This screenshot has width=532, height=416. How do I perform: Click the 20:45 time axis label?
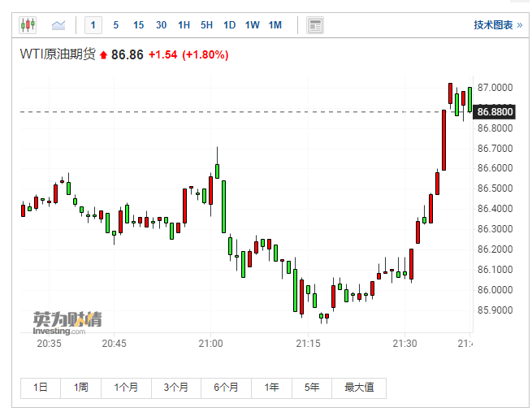click(114, 344)
